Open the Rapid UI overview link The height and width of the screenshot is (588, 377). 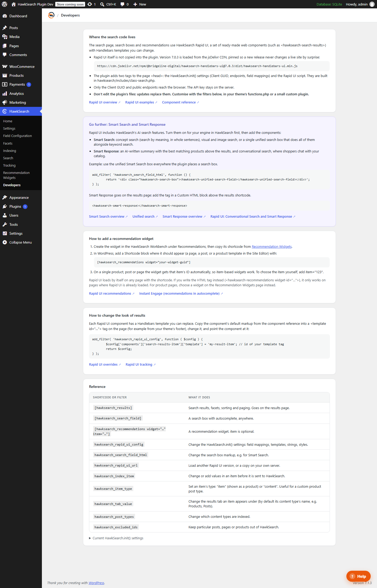105,102
